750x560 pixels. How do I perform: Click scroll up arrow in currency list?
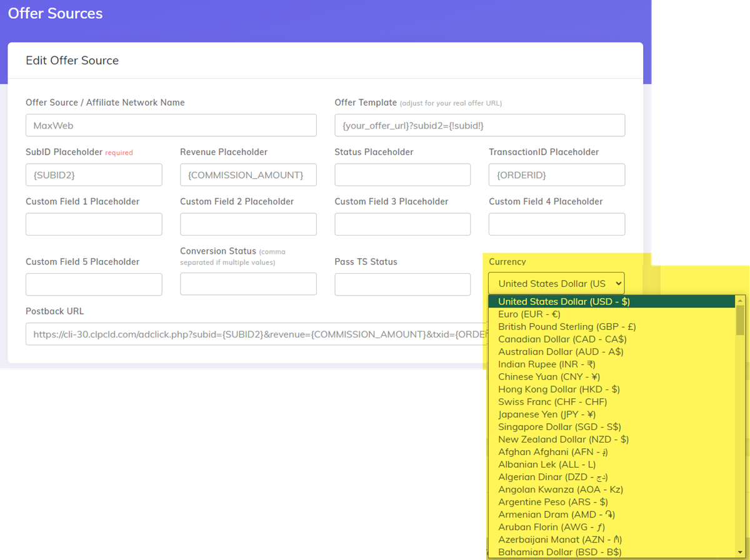click(740, 300)
